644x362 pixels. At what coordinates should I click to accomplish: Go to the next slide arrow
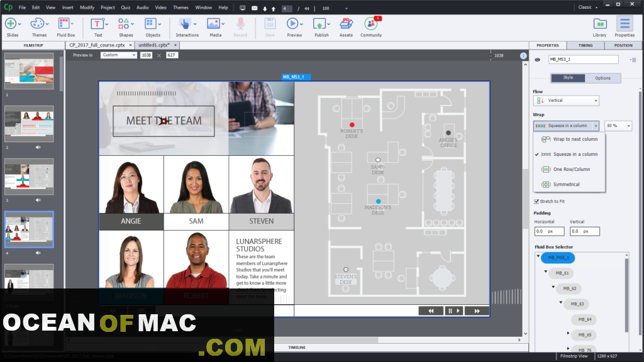(265, 9)
